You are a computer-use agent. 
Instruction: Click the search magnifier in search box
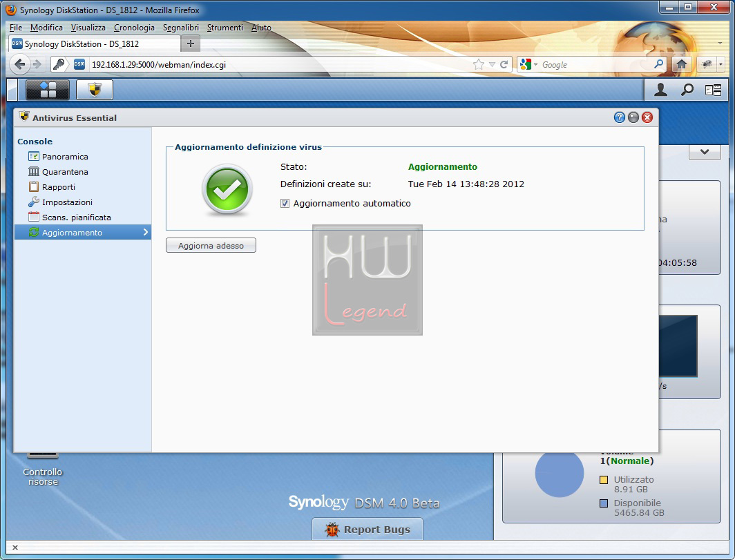point(658,64)
